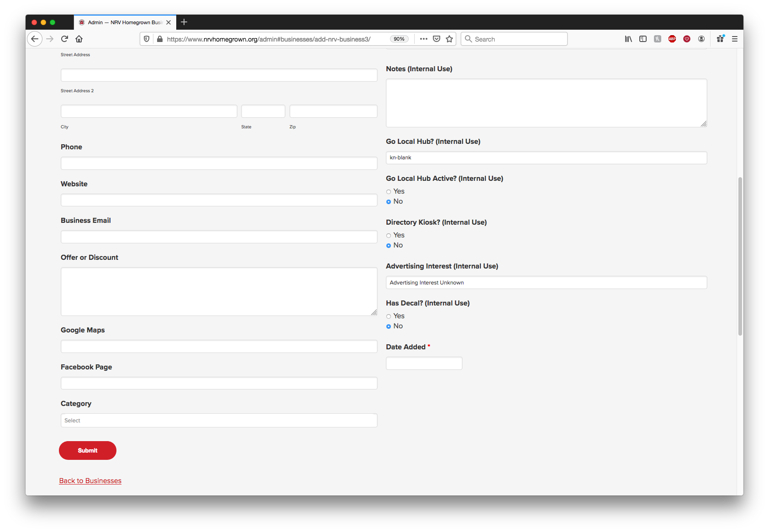Open Adblock Plus extension
This screenshot has height=532, width=769.
tap(672, 39)
